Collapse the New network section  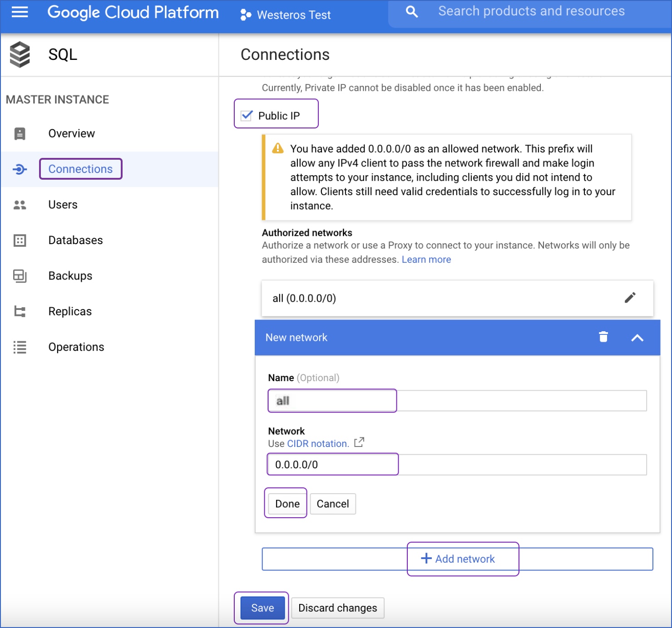pos(638,338)
